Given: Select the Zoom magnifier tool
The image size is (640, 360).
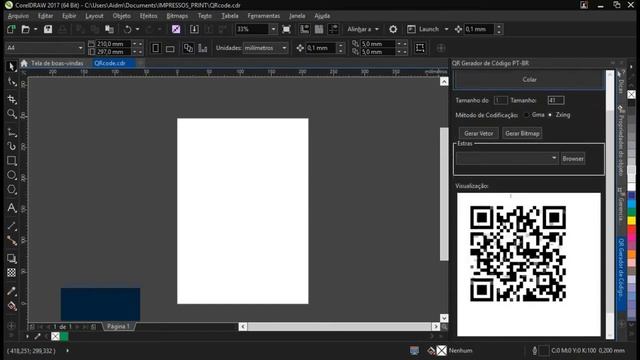Looking at the screenshot, I should pos(11,114).
